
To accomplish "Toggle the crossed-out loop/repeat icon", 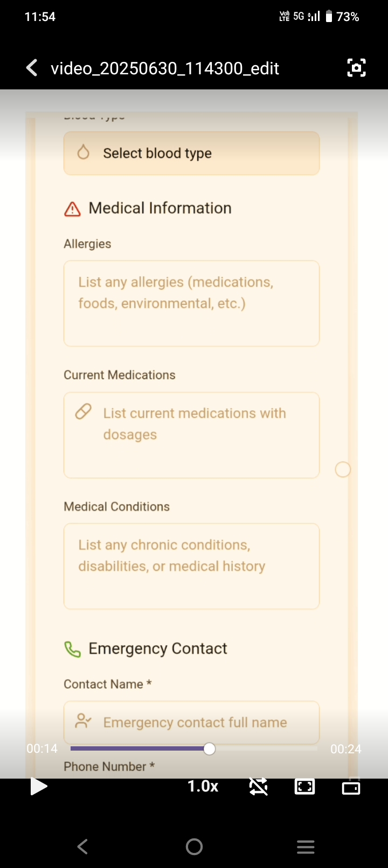I will click(x=259, y=787).
